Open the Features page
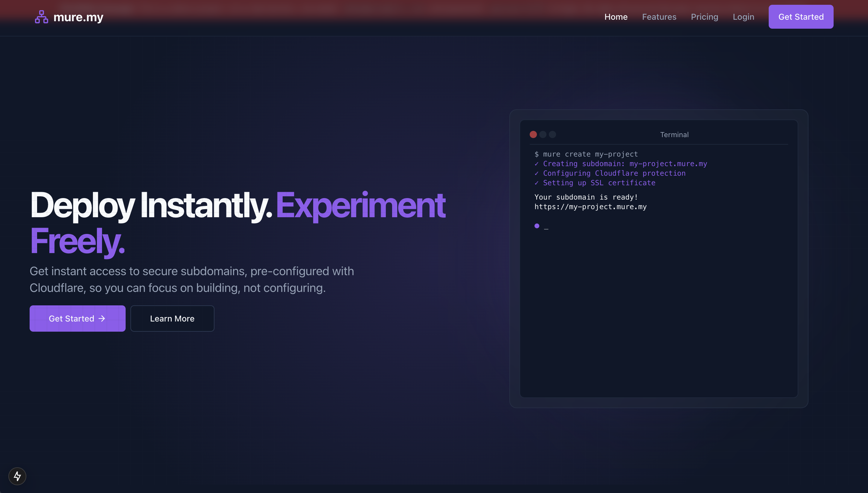The width and height of the screenshot is (868, 493). click(659, 17)
